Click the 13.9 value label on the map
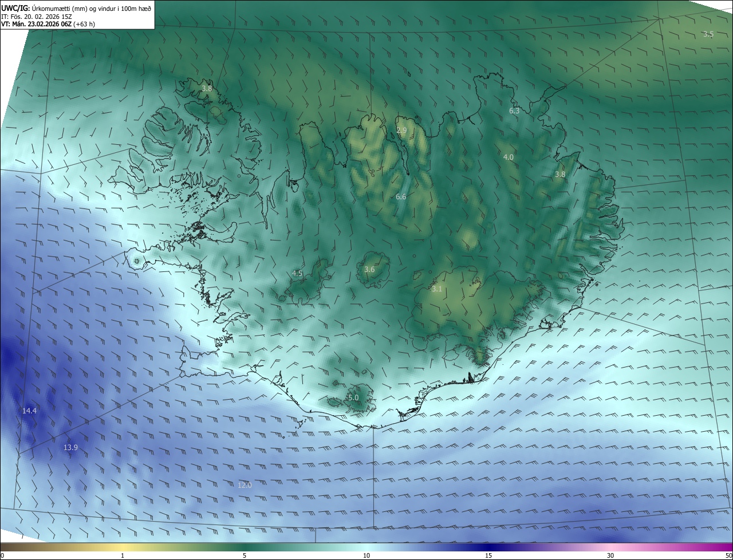 click(x=70, y=448)
